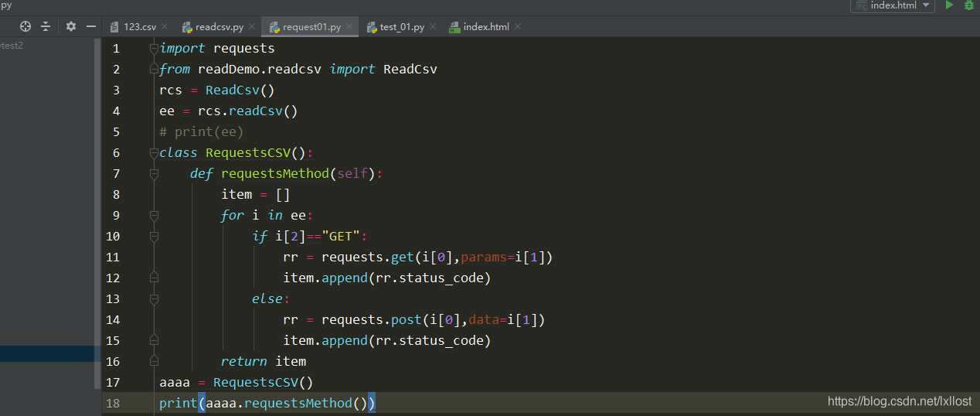Click the 'params' keyword argument on line 11
This screenshot has width=980, height=416.
coord(484,257)
